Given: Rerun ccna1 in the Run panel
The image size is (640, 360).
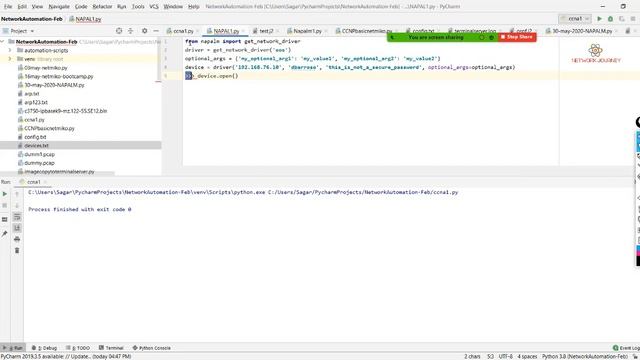Looking at the screenshot, I should click(4, 194).
